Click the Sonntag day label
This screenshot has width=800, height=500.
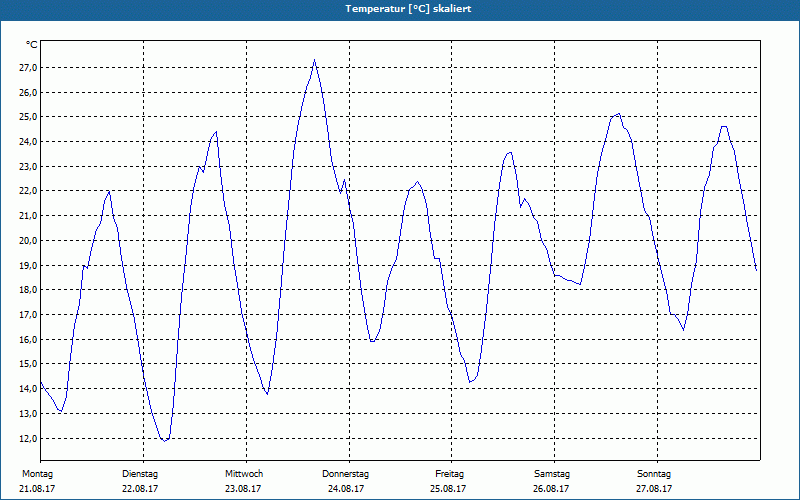(x=654, y=474)
